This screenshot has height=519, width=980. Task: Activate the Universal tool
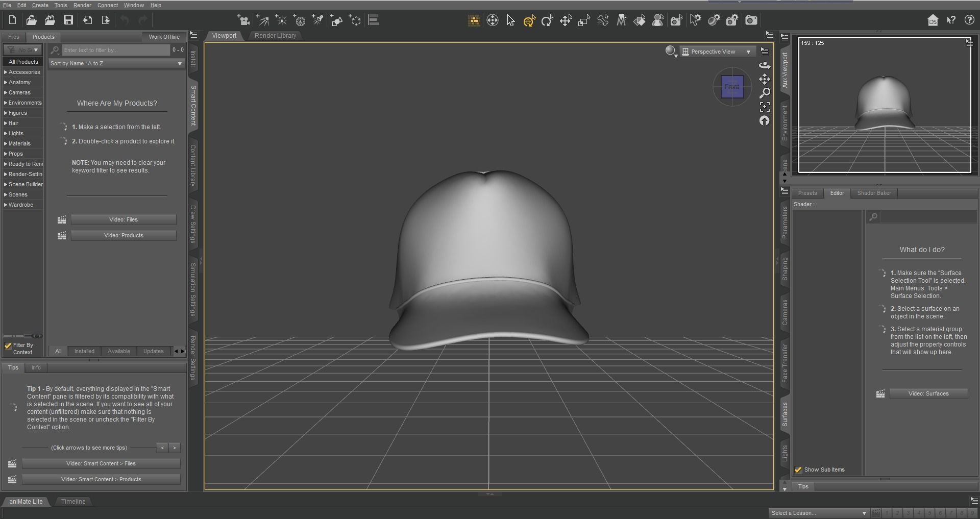(x=529, y=20)
